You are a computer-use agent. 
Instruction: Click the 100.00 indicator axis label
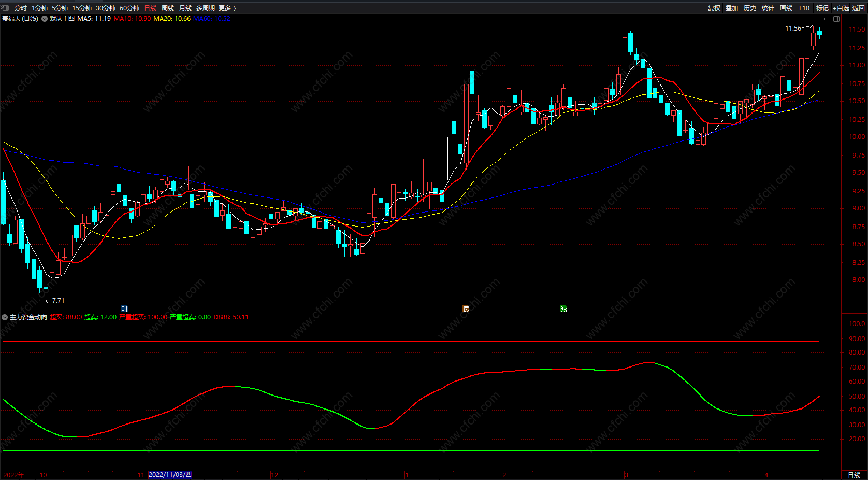click(857, 324)
